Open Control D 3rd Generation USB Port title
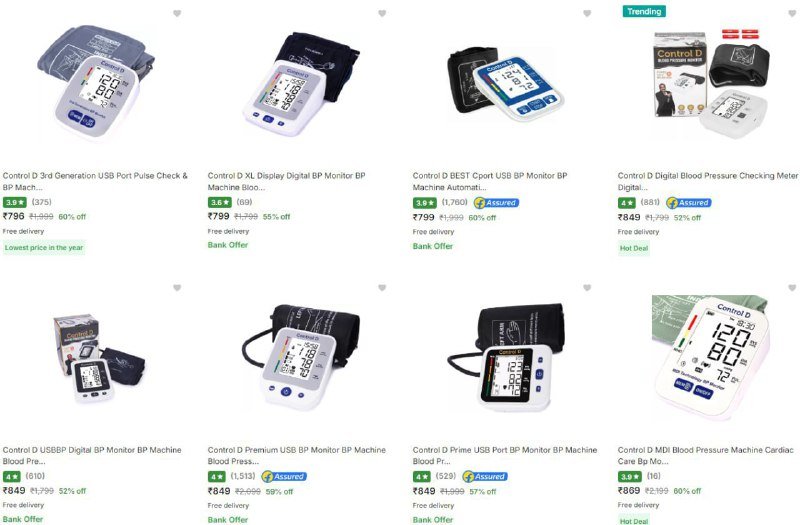The image size is (800, 525). (x=95, y=181)
